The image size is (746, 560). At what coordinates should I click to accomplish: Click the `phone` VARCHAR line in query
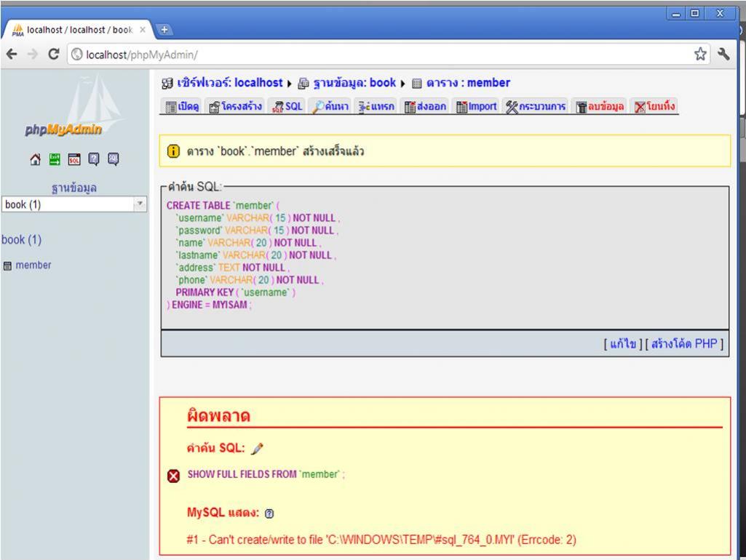point(250,280)
